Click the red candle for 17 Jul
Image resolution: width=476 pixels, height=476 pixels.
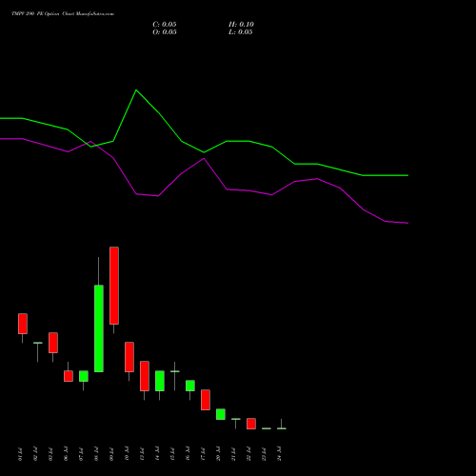coord(206,400)
